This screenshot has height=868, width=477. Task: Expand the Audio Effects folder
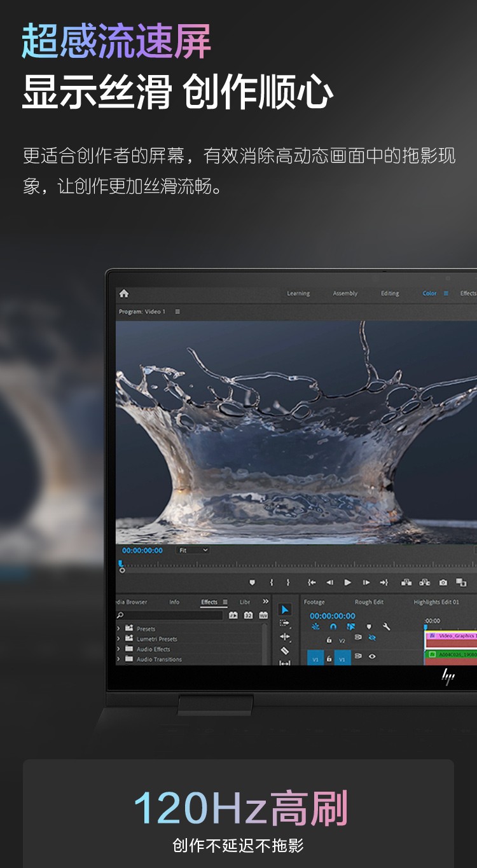(x=118, y=649)
